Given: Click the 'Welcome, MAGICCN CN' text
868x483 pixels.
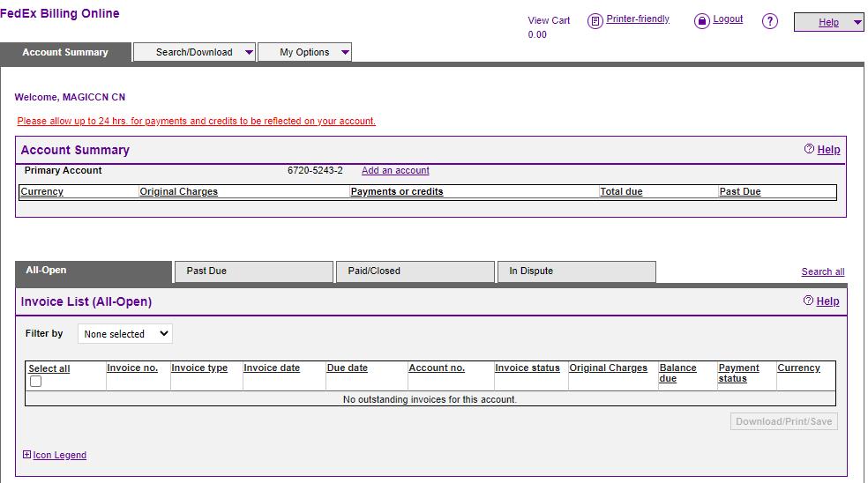Looking at the screenshot, I should pos(70,97).
